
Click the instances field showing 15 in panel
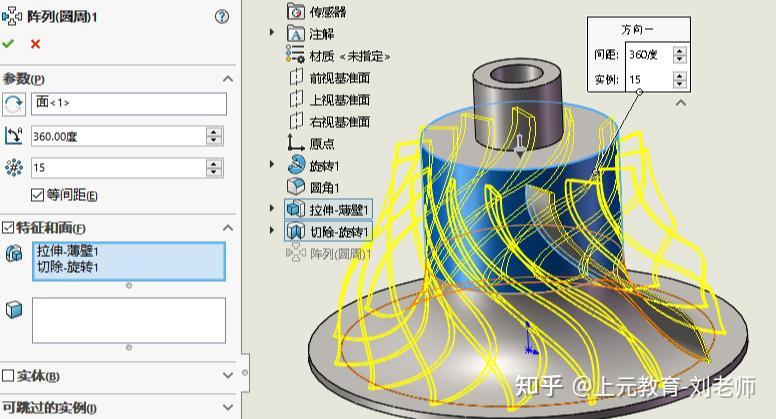119,168
